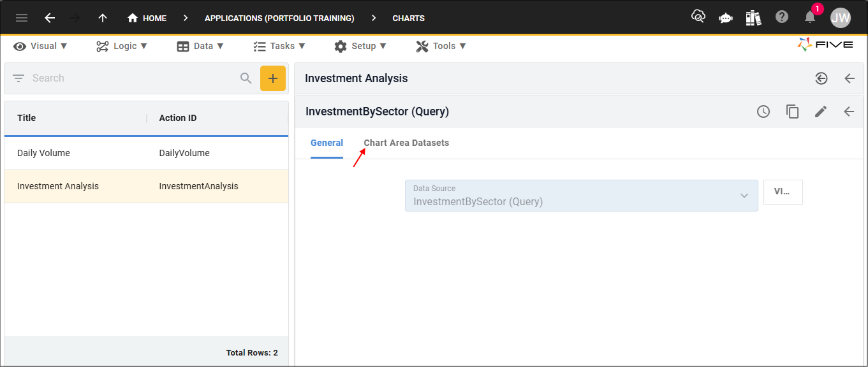
Task: Sort by the Action ID column header
Action: click(x=178, y=118)
